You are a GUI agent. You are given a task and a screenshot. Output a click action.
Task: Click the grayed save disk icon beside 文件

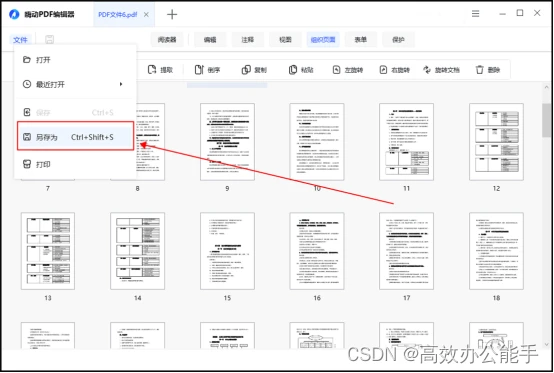49,40
